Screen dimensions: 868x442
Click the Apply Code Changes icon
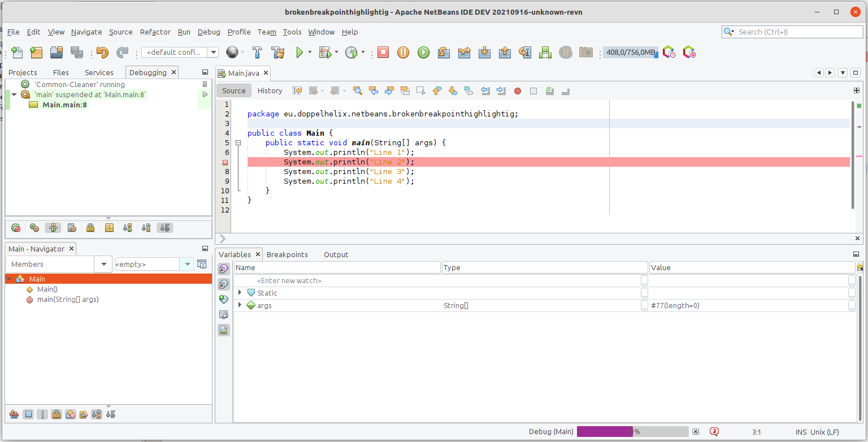click(x=545, y=53)
